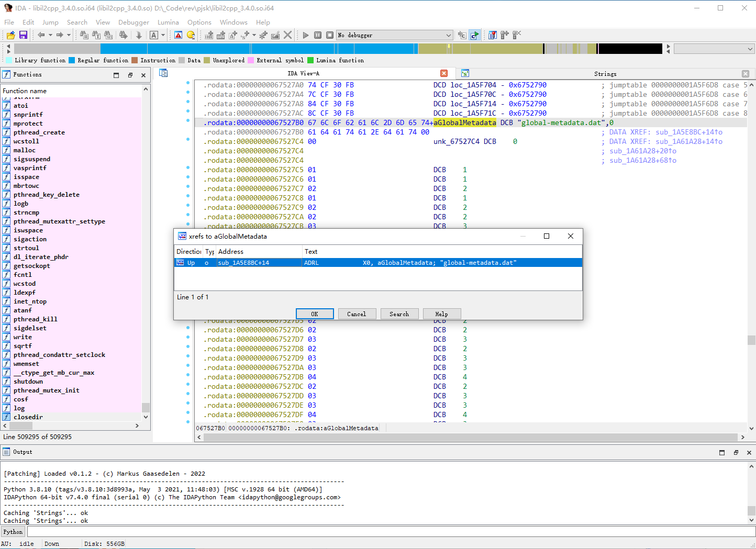Viewport: 756px width, 549px height.
Task: Open the 'No debugger' dropdown
Action: 448,35
